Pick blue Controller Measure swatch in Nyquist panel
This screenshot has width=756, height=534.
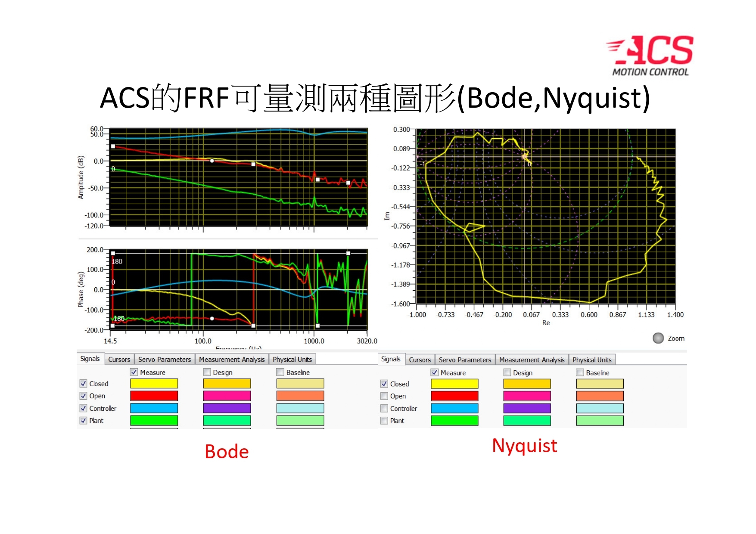(454, 408)
